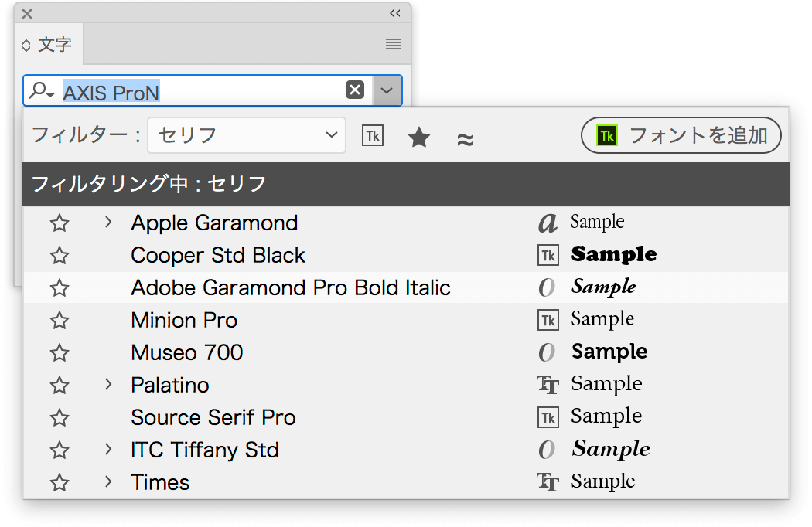Select the 文字 panel tab
Screen dimensions: 812x527
(49, 45)
